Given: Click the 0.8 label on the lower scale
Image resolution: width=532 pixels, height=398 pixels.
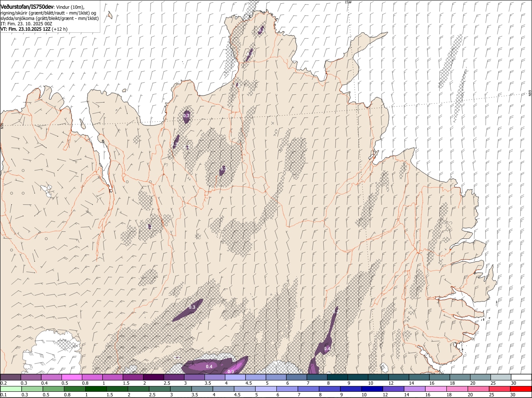Looking at the screenshot, I should pos(67,395).
